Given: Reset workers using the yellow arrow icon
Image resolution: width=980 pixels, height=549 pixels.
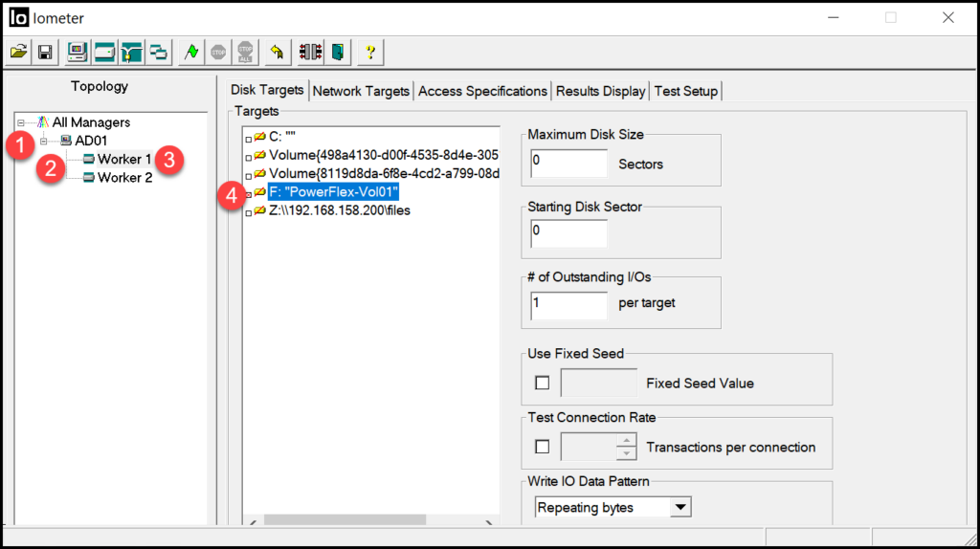Looking at the screenshot, I should [x=277, y=52].
